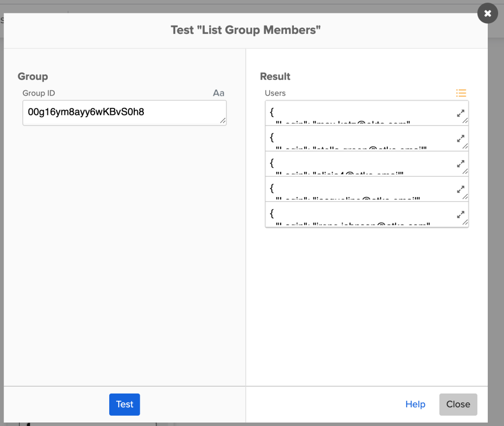Screen dimensions: 504x426
Task: Toggle text entry mode with the Aa icon
Action: pos(219,93)
